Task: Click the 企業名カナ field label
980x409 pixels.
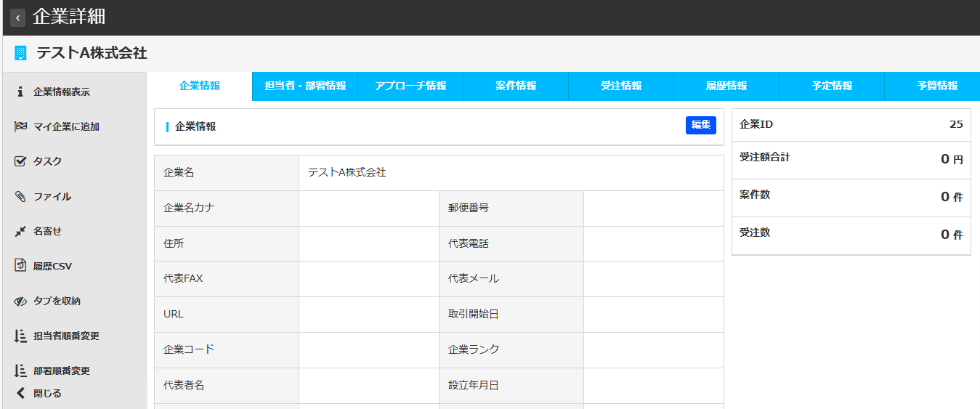Action: point(189,208)
